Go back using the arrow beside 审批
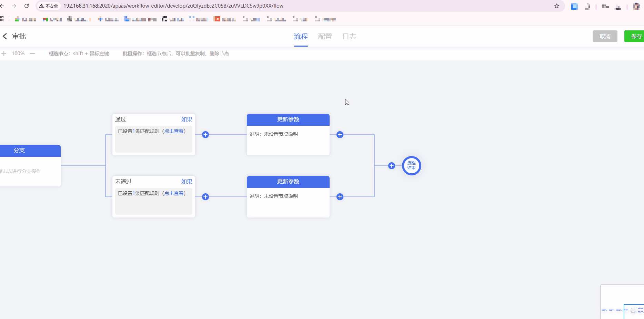This screenshot has width=644, height=319. [x=5, y=36]
